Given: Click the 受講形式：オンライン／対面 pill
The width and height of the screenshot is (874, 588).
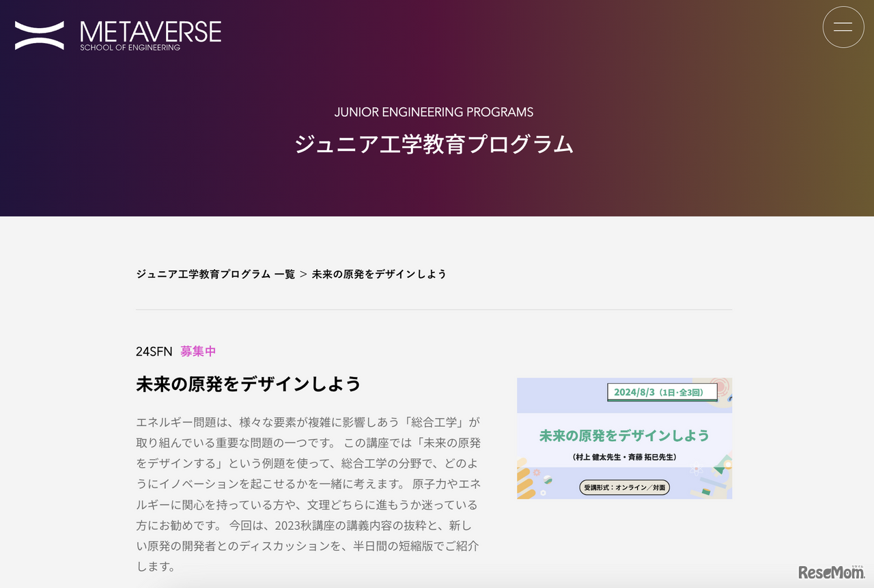Looking at the screenshot, I should coord(624,488).
